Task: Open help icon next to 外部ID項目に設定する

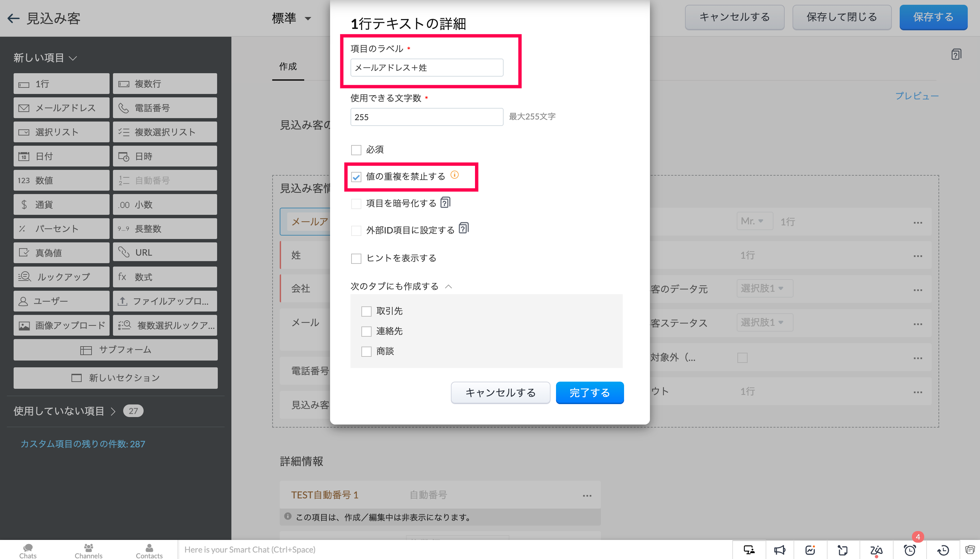Action: 463,228
